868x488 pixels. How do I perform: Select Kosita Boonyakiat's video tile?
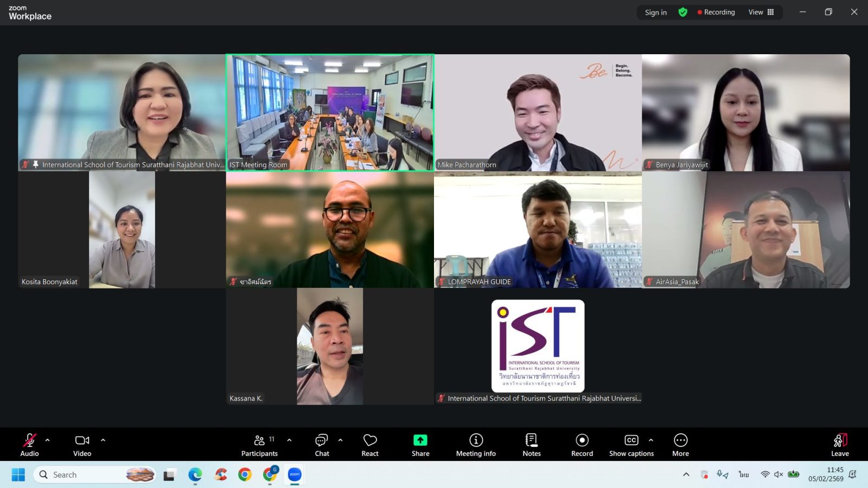[122, 229]
